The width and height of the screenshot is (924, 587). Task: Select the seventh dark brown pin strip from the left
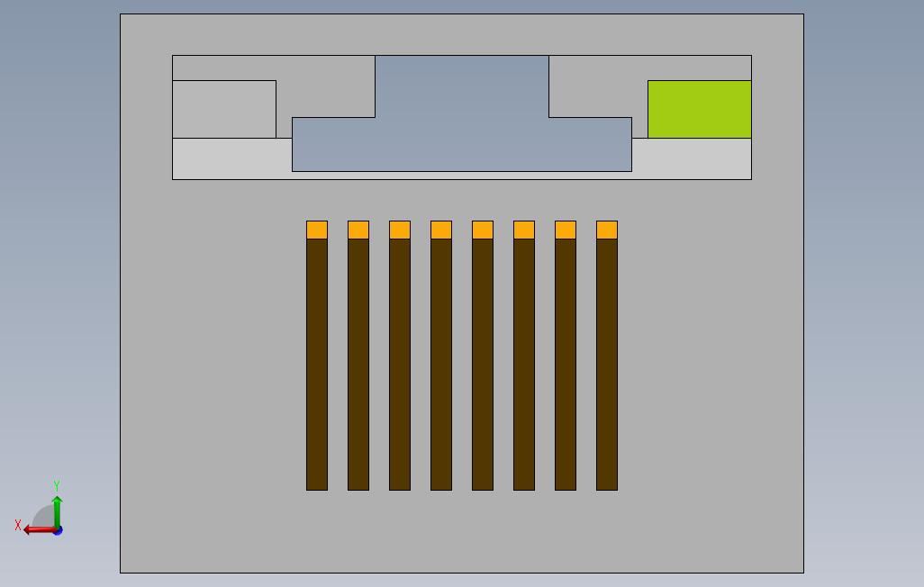566,365
